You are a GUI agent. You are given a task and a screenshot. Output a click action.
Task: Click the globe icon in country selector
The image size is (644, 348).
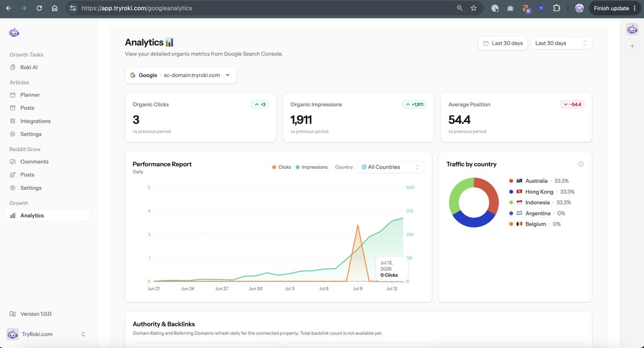coord(364,167)
